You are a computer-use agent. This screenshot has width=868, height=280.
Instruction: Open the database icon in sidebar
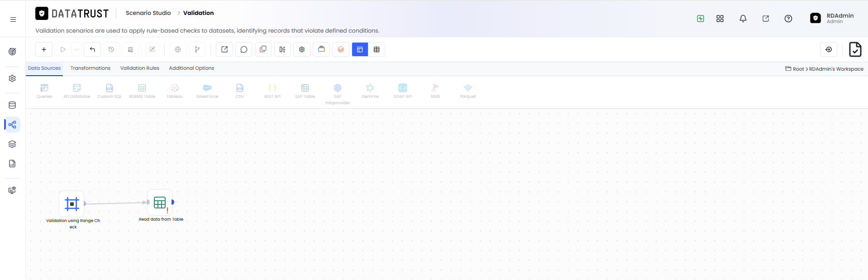tap(12, 105)
